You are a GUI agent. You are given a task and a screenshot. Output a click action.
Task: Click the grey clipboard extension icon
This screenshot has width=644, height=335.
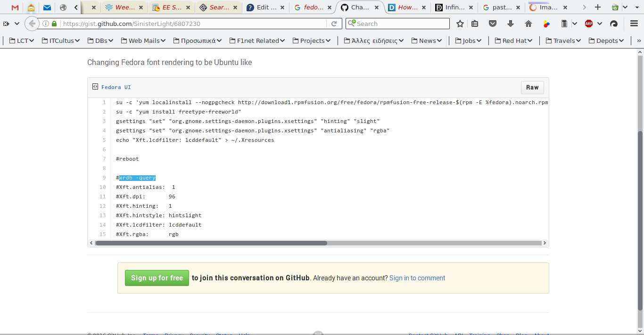[x=564, y=24]
